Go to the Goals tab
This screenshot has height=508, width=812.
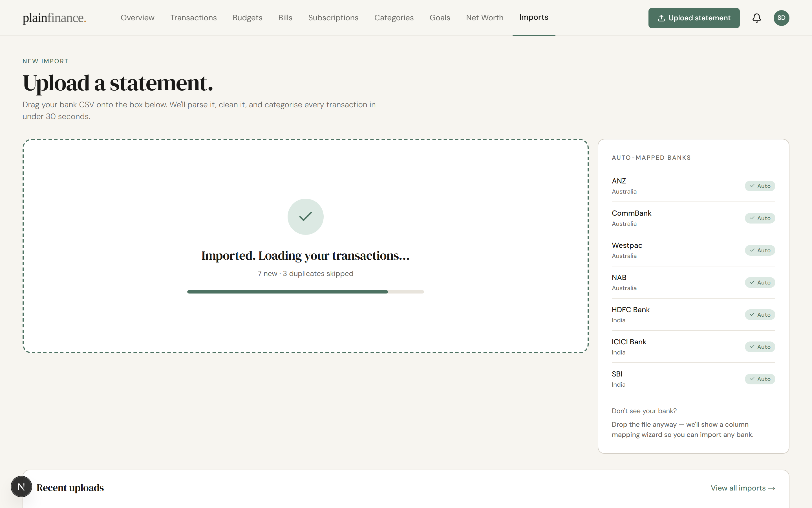point(440,18)
